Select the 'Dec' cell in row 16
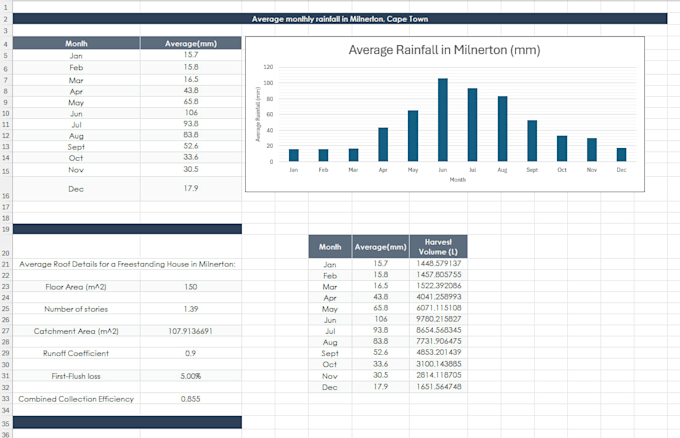680x438 pixels. (x=76, y=189)
